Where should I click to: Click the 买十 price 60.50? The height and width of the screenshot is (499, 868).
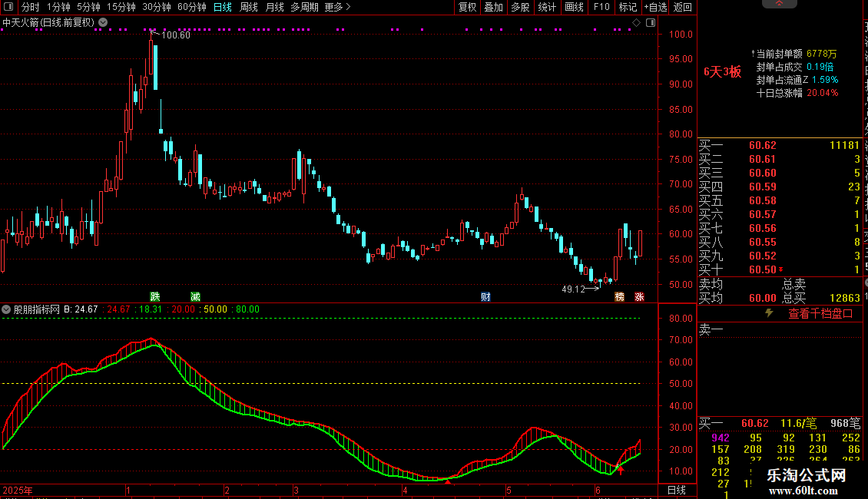coord(762,270)
